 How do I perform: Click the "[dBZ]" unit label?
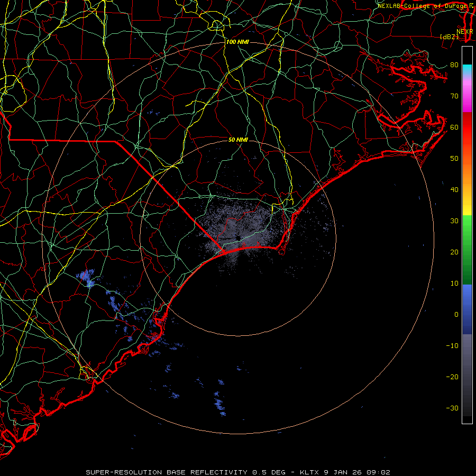point(449,36)
